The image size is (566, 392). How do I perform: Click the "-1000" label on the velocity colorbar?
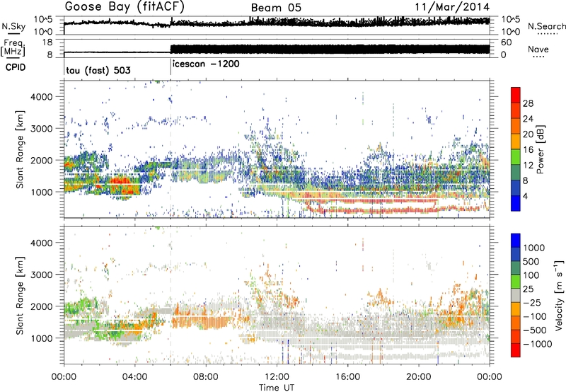[x=537, y=344]
